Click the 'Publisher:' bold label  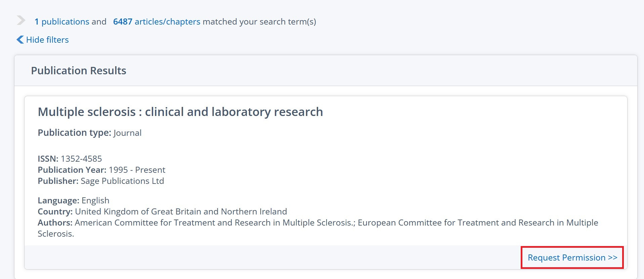[x=58, y=181]
